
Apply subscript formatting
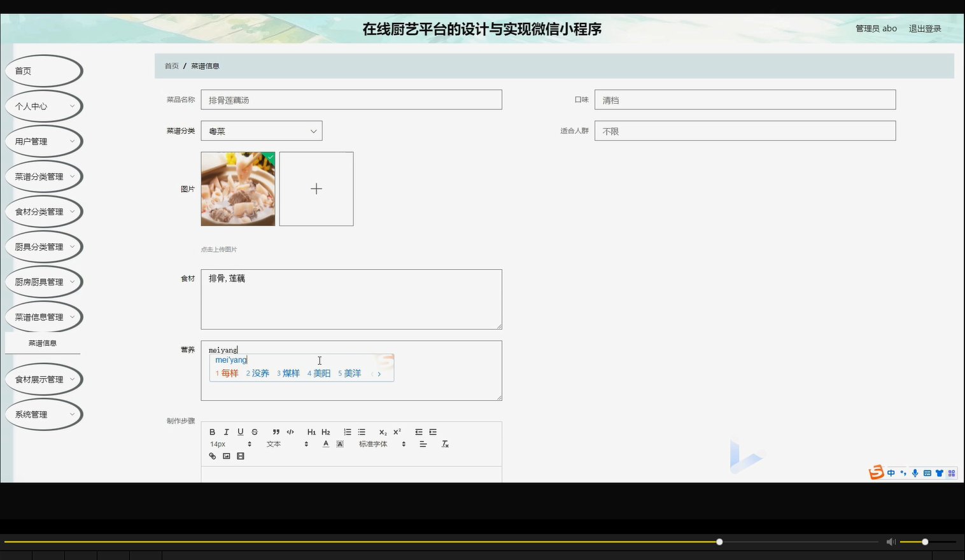click(383, 432)
